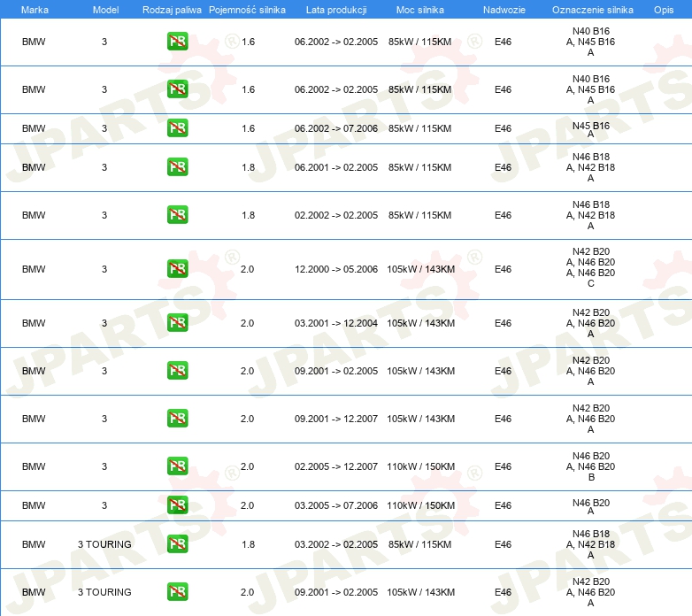Click petrol fuel icon in 09.2001 -> 12.2007 row
Image resolution: width=692 pixels, height=616 pixels.
[177, 418]
